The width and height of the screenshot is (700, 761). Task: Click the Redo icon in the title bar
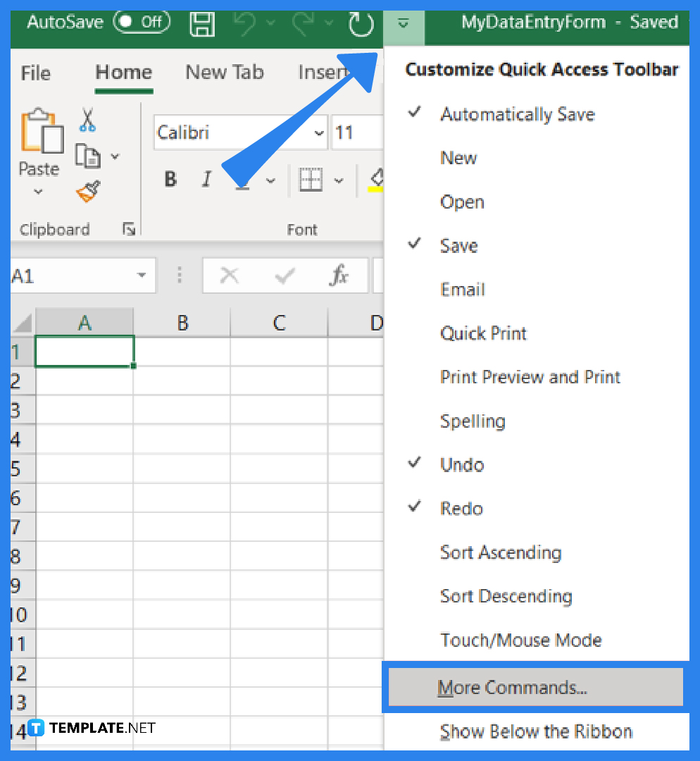[x=303, y=23]
